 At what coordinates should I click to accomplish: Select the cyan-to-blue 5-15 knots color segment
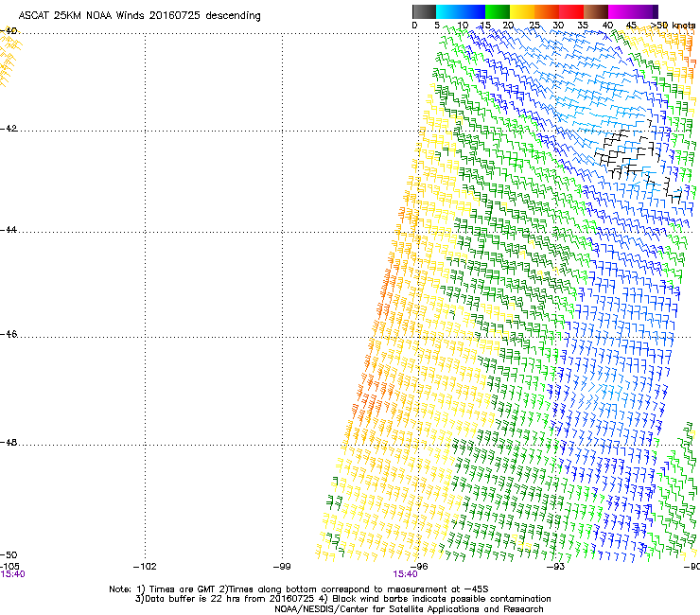pos(460,11)
